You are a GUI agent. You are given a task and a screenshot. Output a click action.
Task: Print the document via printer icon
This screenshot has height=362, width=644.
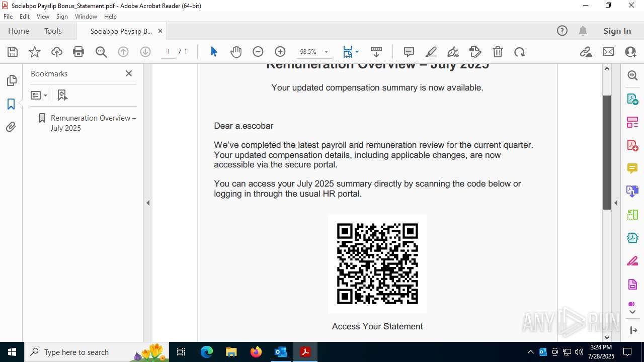click(x=78, y=52)
